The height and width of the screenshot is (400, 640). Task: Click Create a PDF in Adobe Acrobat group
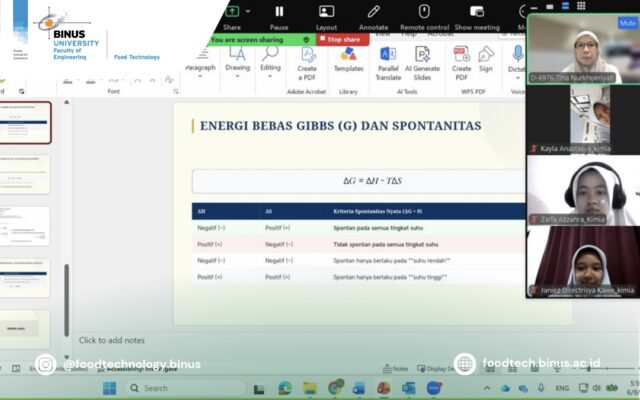tap(307, 64)
